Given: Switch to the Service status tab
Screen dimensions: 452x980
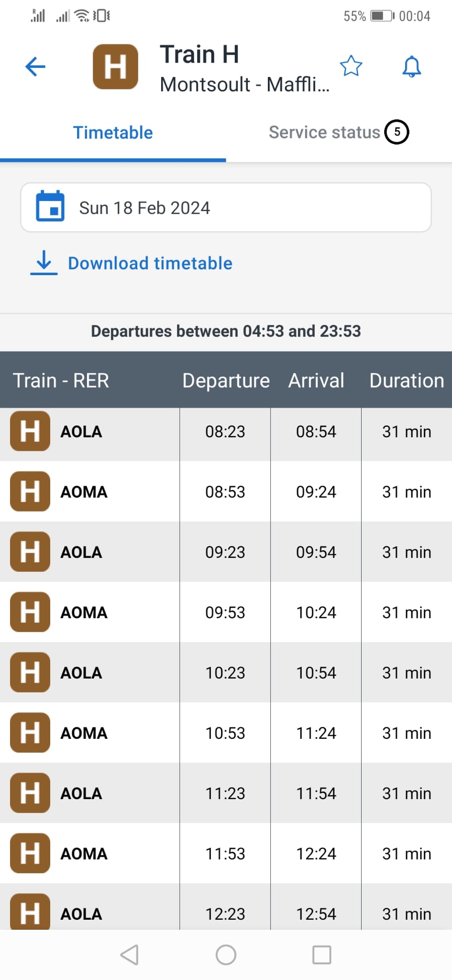Looking at the screenshot, I should (x=324, y=133).
